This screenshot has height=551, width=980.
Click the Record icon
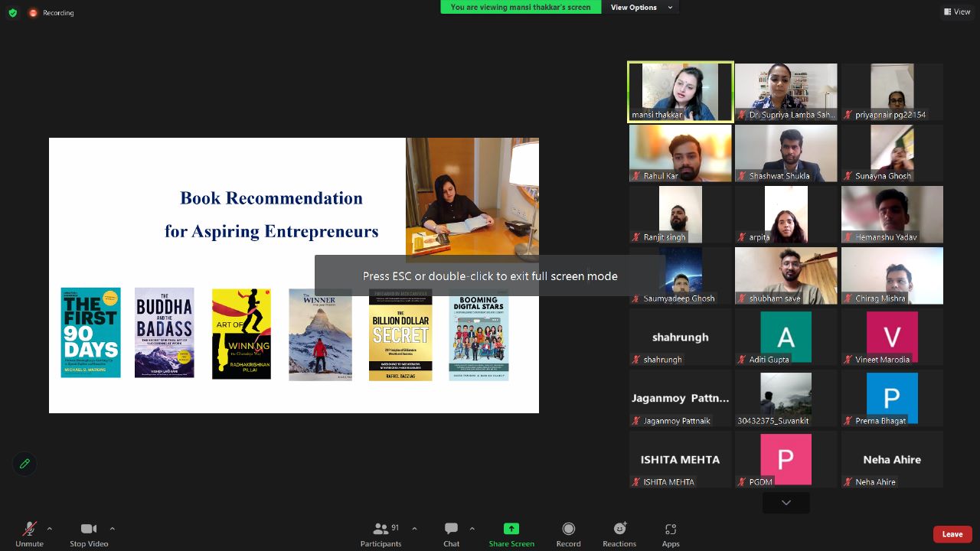568,529
